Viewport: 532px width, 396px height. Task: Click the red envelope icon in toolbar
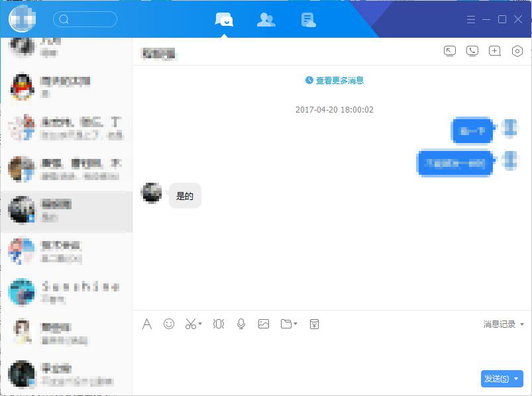pos(314,324)
